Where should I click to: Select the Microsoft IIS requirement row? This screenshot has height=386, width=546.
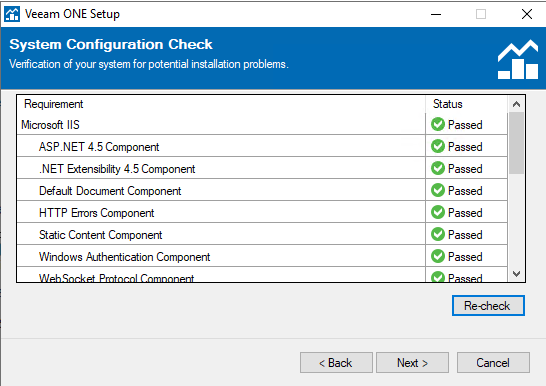point(262,124)
